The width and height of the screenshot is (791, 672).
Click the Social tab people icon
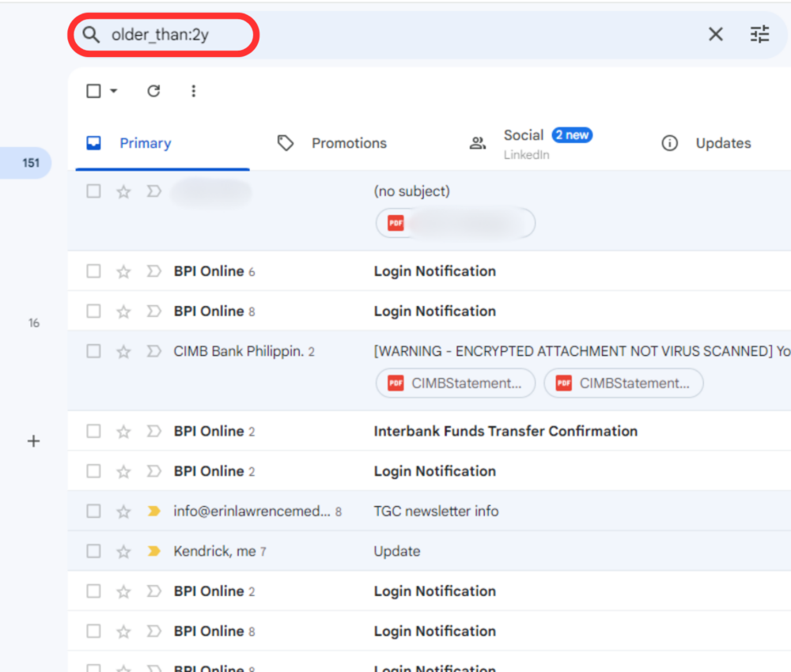tap(477, 142)
